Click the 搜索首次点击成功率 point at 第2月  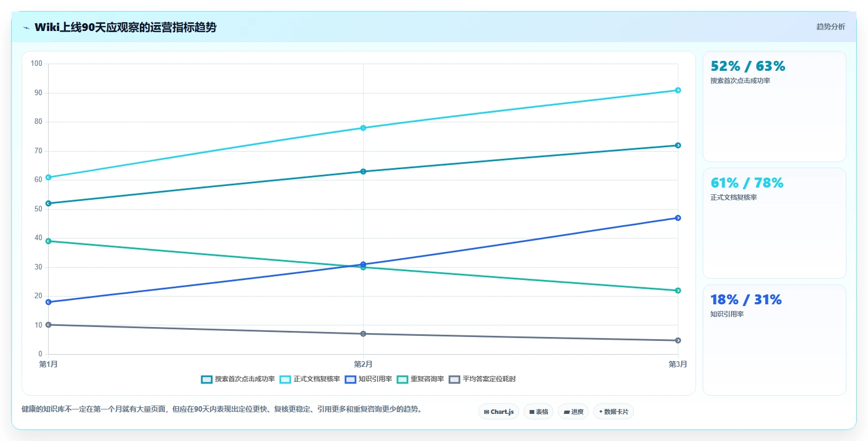[x=363, y=172]
